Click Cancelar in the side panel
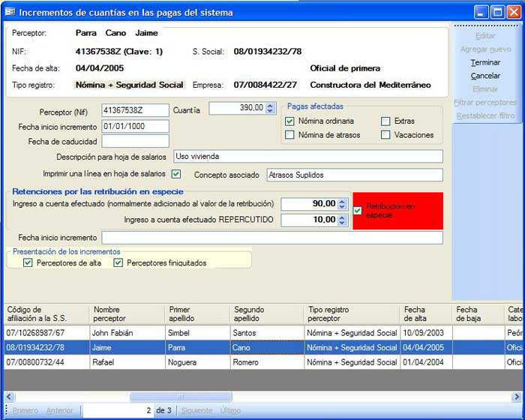The height and width of the screenshot is (420, 525). 485,76
